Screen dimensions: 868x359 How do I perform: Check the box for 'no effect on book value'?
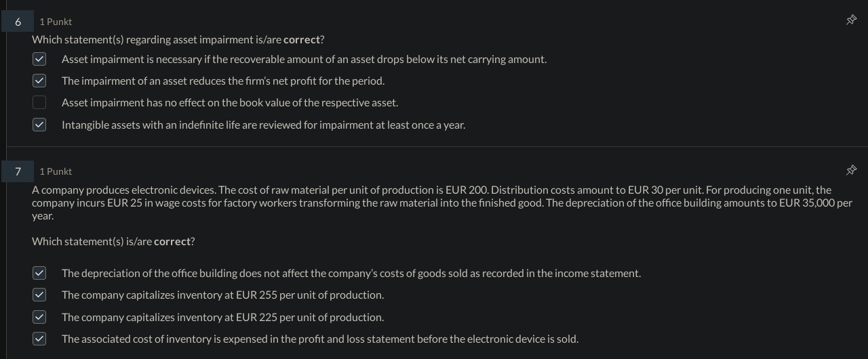click(x=39, y=103)
